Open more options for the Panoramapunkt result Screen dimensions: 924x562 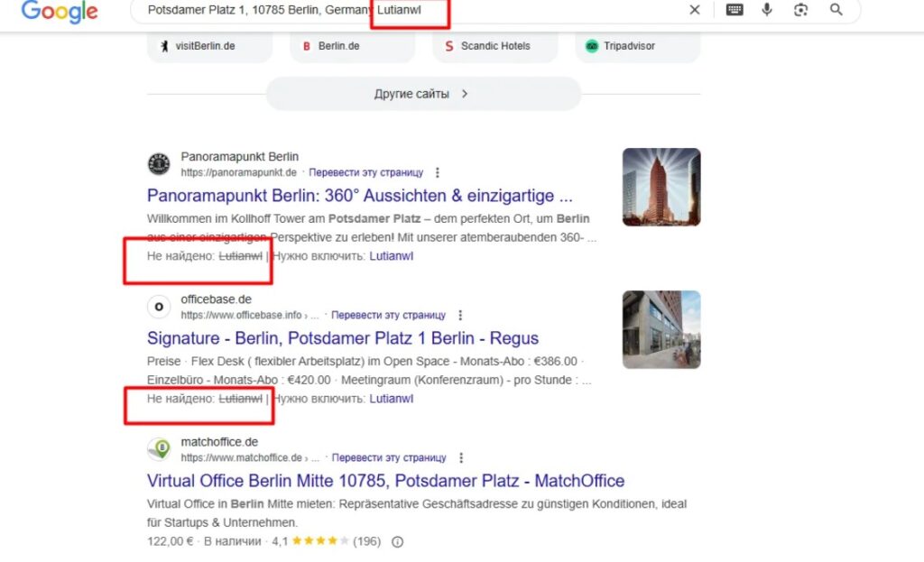[438, 172]
